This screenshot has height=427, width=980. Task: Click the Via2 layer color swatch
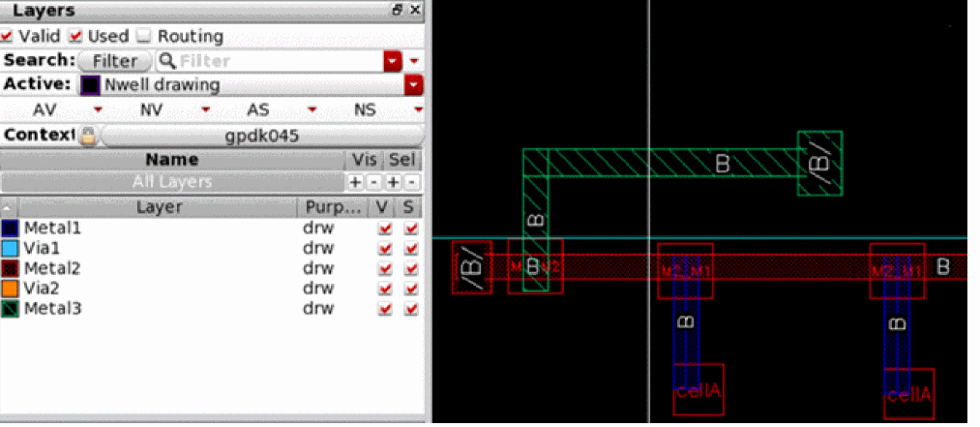[10, 289]
